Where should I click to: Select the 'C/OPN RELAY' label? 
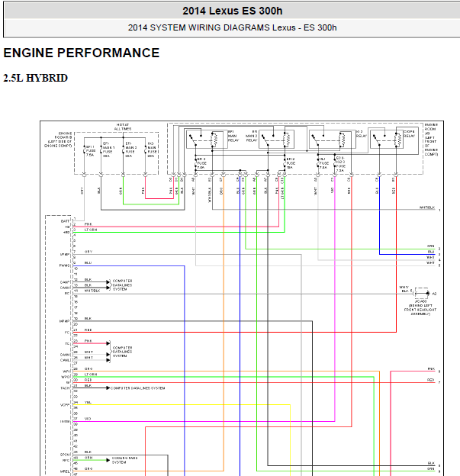pos(410,134)
